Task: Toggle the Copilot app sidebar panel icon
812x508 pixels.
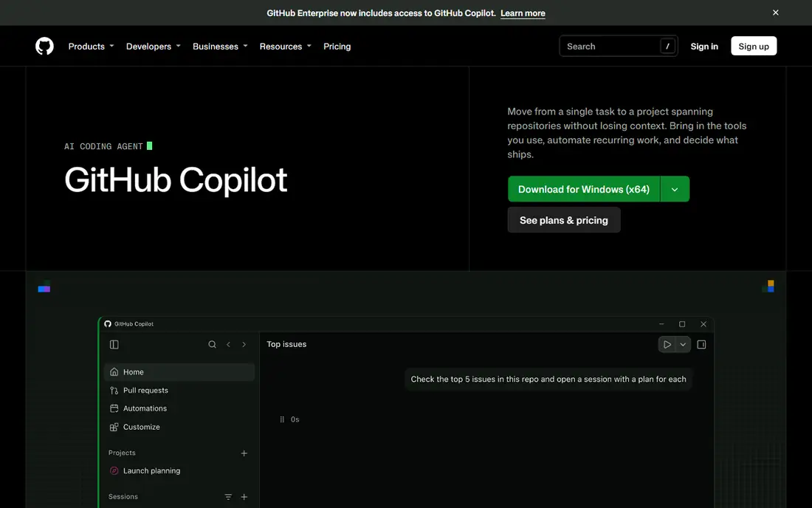Action: click(114, 344)
